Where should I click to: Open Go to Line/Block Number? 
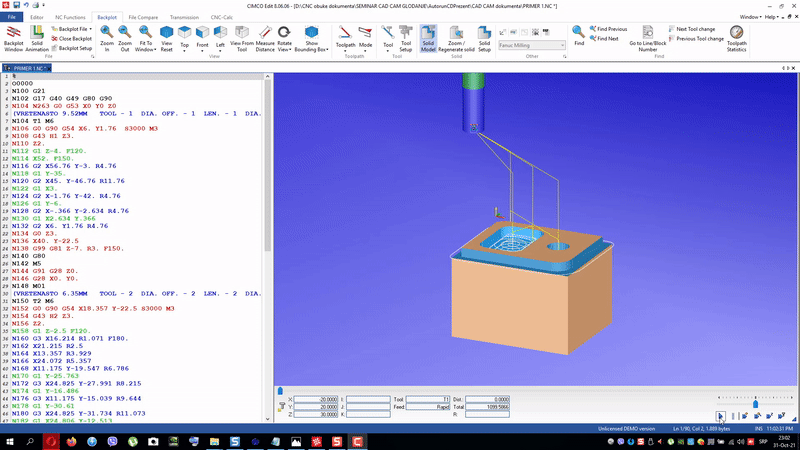[x=647, y=39]
